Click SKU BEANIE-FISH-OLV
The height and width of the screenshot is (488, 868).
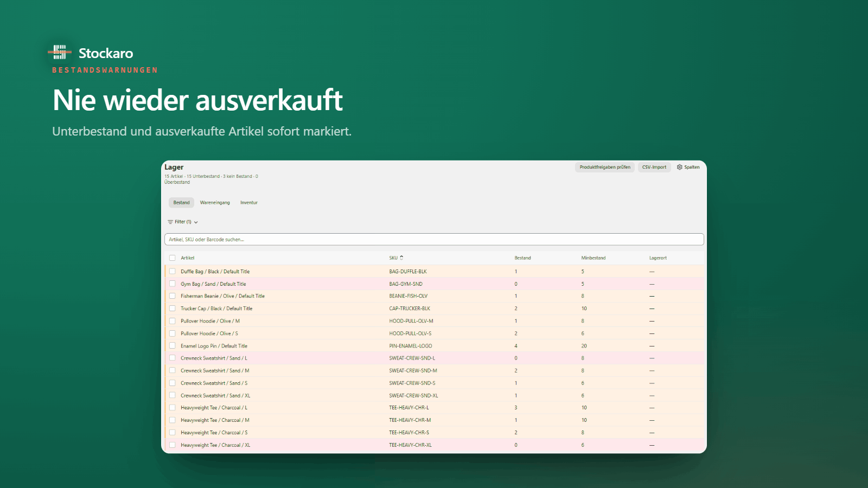[x=409, y=296]
